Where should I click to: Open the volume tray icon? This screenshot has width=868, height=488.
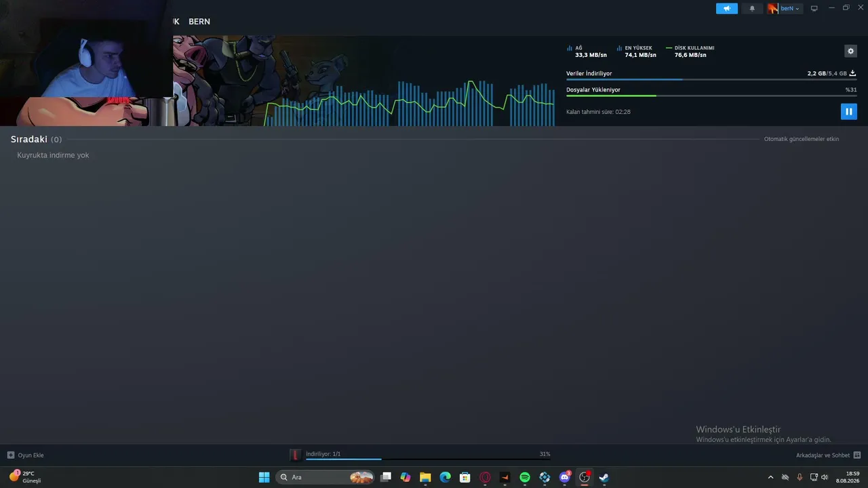[825, 477]
